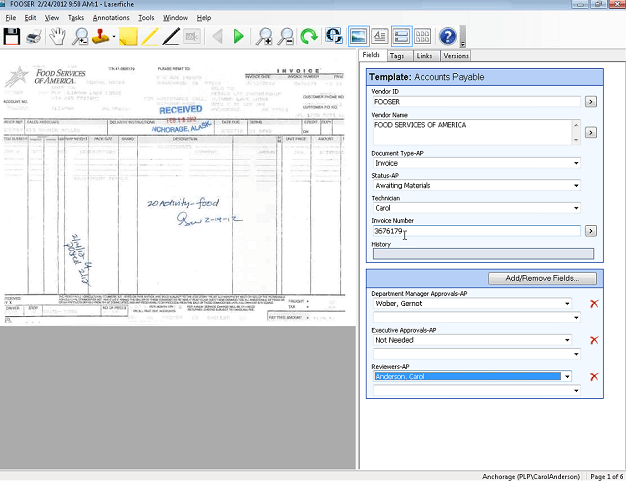
Task: Click Vendor Name scroll down arrow
Action: tap(576, 139)
